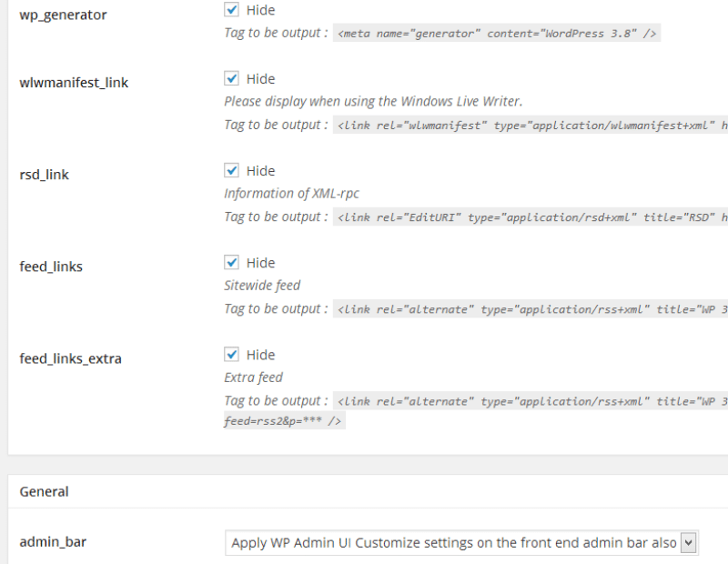
Task: Click the wp_generator row label
Action: (x=63, y=15)
